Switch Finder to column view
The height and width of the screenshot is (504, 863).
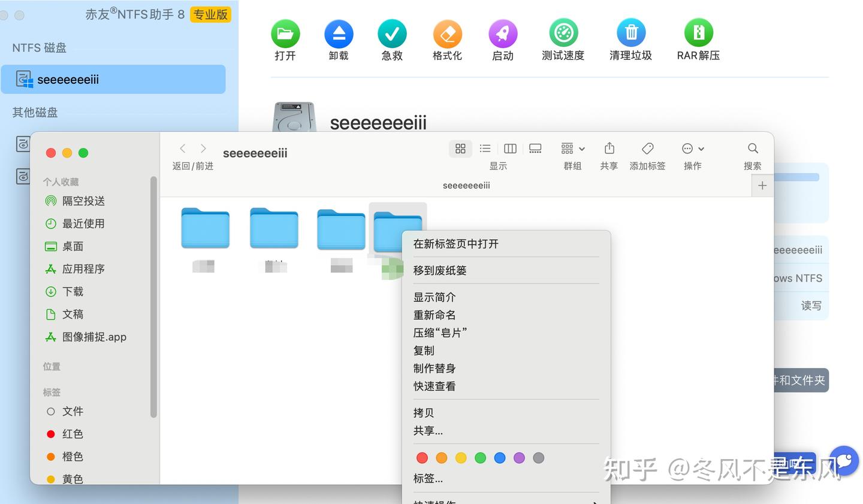pyautogui.click(x=511, y=149)
